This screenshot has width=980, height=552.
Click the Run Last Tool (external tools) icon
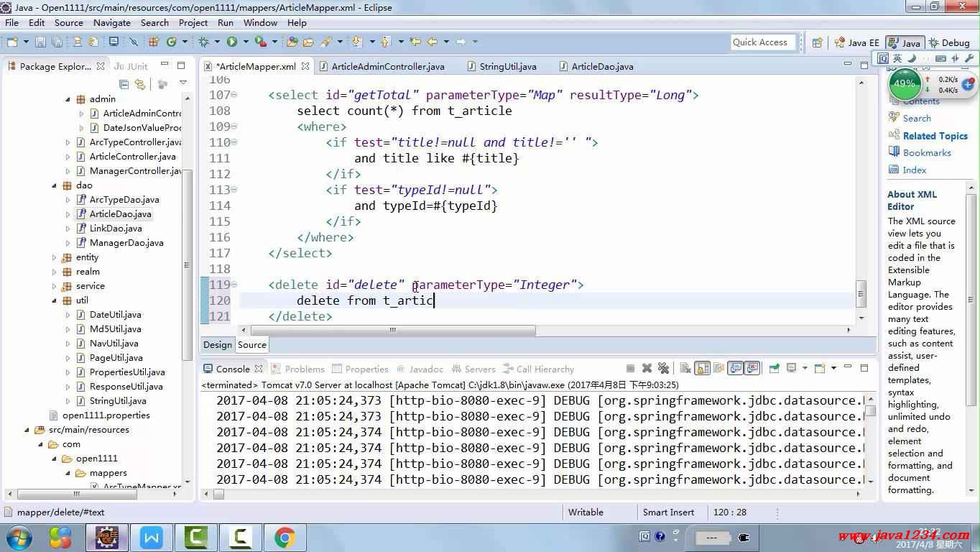(x=261, y=42)
